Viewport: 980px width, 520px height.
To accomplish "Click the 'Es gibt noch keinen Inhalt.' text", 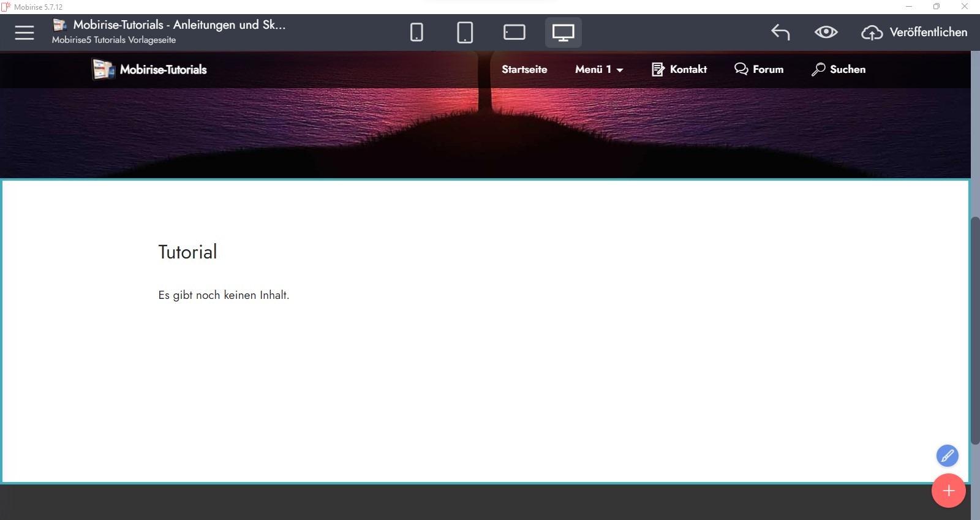I will (x=224, y=295).
